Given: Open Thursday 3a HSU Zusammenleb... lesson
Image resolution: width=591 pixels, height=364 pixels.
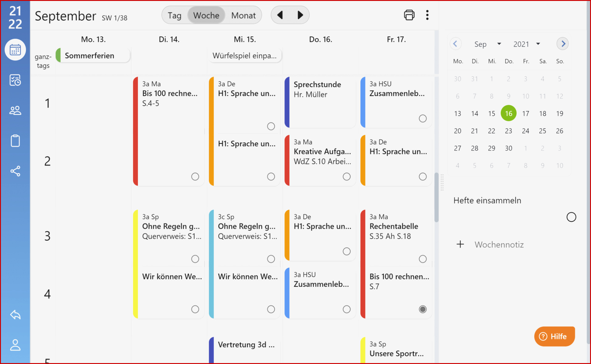Looking at the screenshot, I should [320, 293].
